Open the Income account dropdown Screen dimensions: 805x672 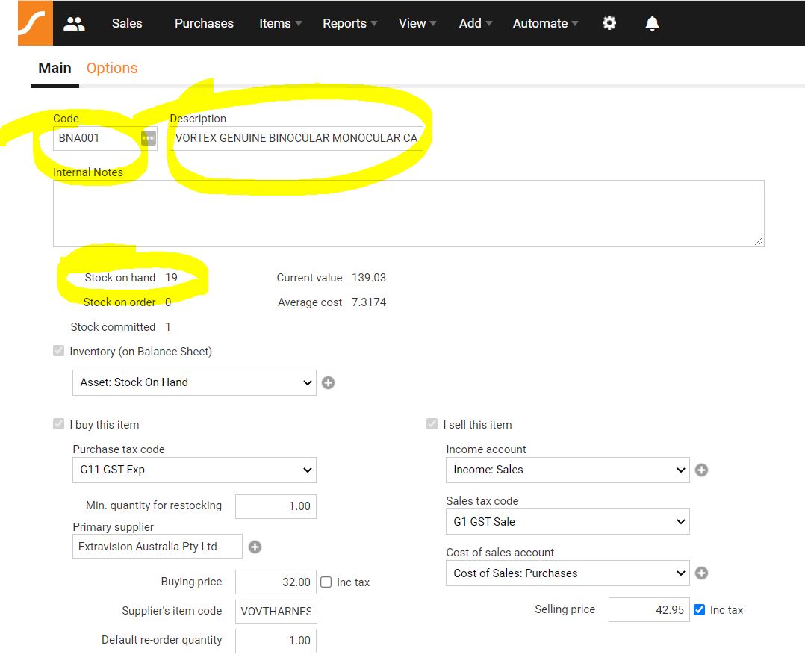point(568,470)
